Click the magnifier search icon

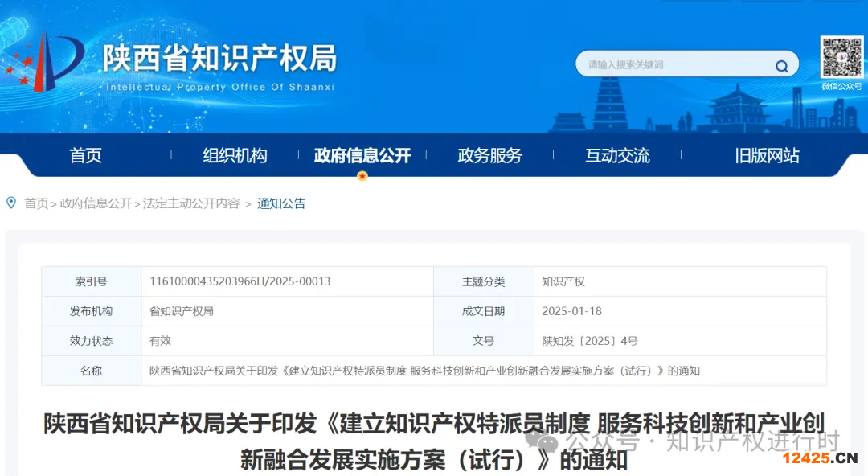click(x=781, y=66)
